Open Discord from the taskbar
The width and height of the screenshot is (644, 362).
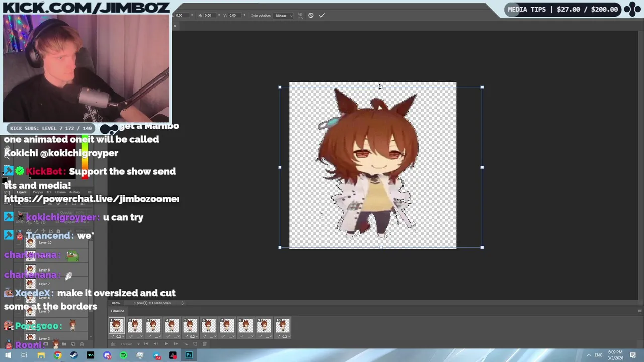(107, 355)
